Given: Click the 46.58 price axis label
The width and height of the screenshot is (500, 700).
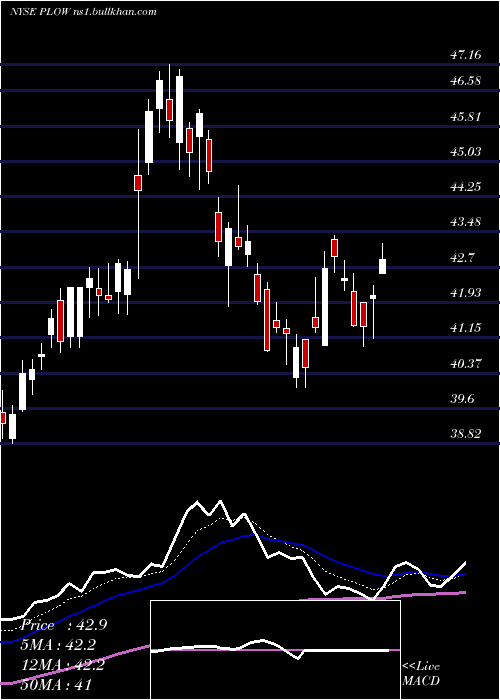Looking at the screenshot, I should (x=466, y=81).
